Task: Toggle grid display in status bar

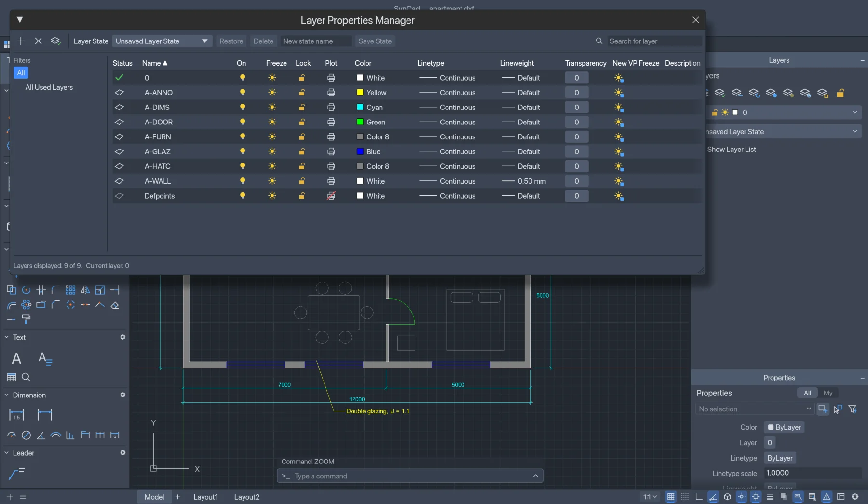Action: [x=670, y=497]
